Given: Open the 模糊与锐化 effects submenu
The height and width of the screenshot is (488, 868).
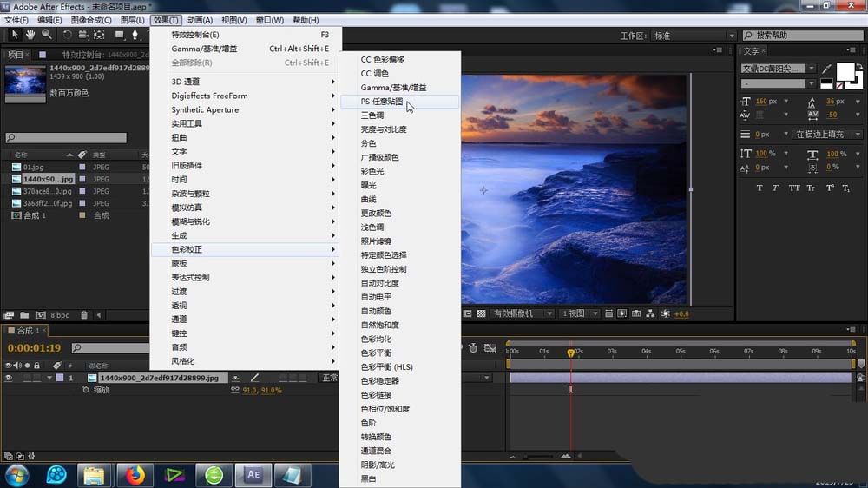Looking at the screenshot, I should [191, 221].
